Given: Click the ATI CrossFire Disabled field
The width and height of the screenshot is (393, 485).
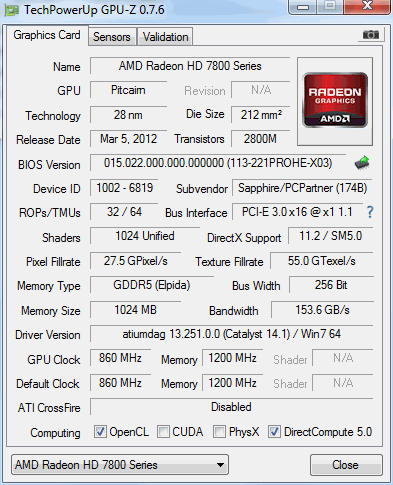Looking at the screenshot, I should coord(232,407).
